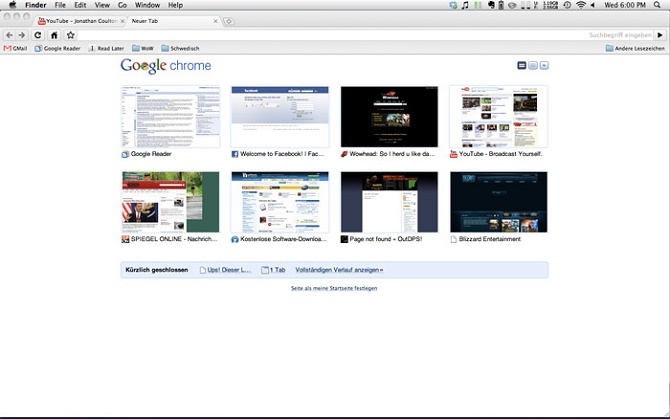Open a new tab with the plus button
670x419 pixels.
(x=229, y=20)
